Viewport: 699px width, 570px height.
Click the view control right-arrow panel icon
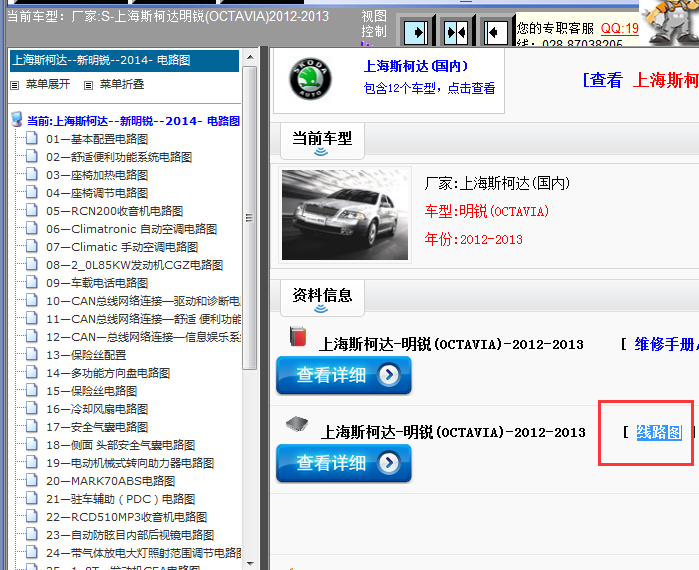click(416, 33)
